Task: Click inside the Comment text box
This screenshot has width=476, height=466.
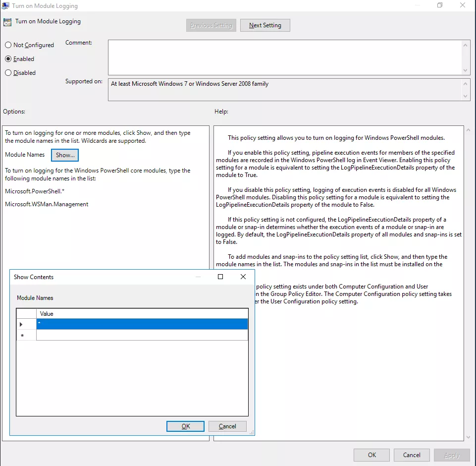Action: [284, 57]
